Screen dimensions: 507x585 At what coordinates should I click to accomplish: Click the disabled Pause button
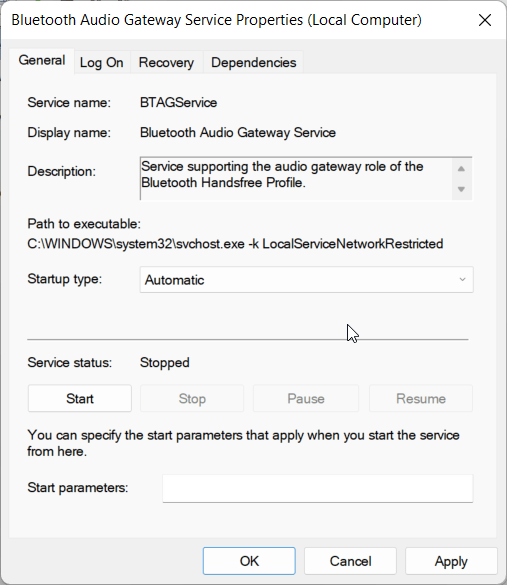pos(306,398)
